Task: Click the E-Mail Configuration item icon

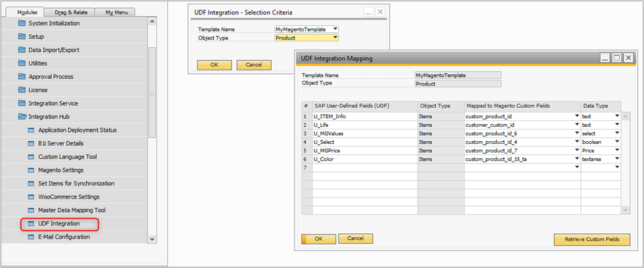Action: 31,237
